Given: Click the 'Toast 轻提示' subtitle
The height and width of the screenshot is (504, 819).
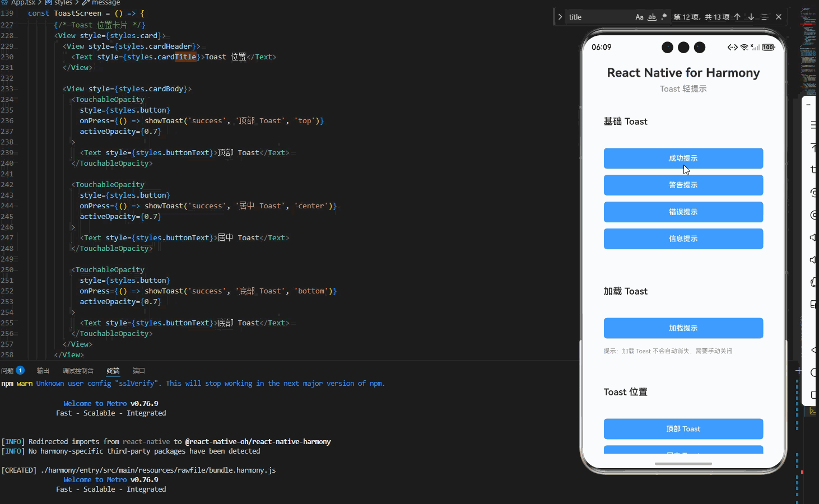Looking at the screenshot, I should tap(683, 89).
